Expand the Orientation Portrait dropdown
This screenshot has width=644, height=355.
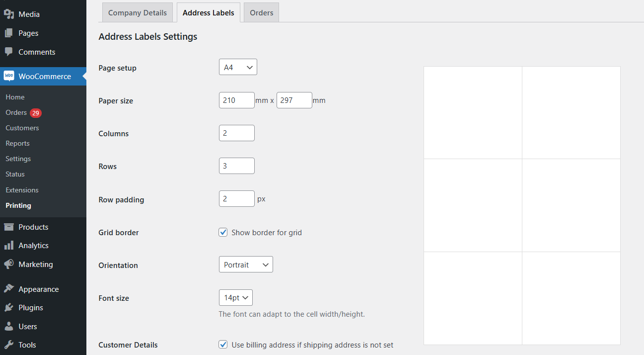(246, 265)
